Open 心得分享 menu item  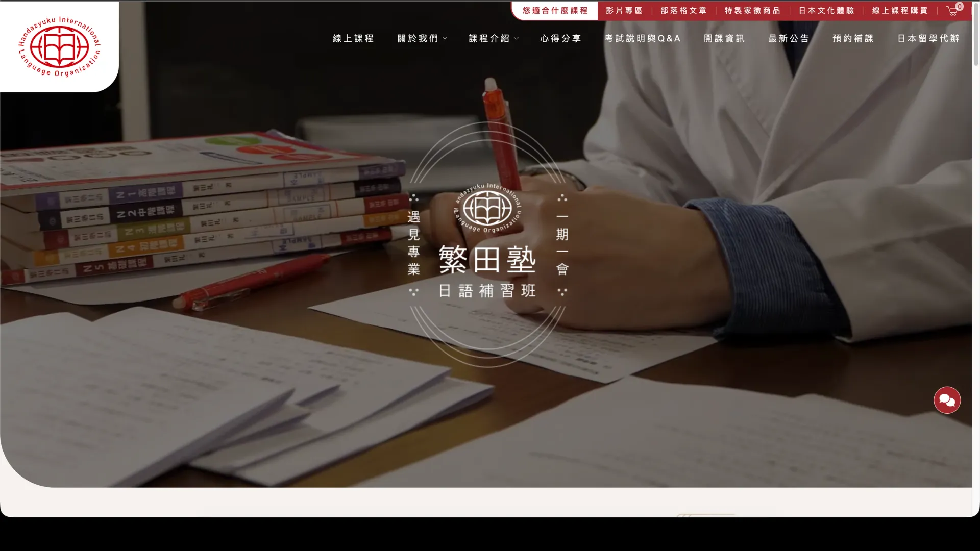pos(560,39)
